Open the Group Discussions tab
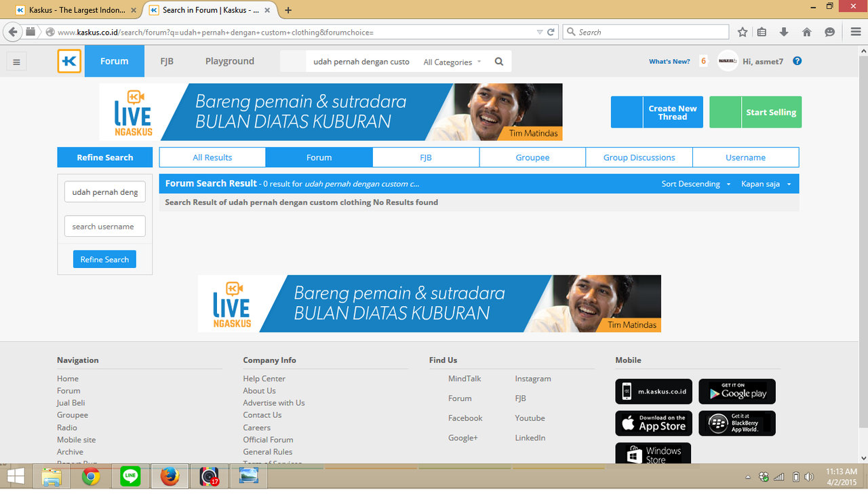 coord(639,157)
